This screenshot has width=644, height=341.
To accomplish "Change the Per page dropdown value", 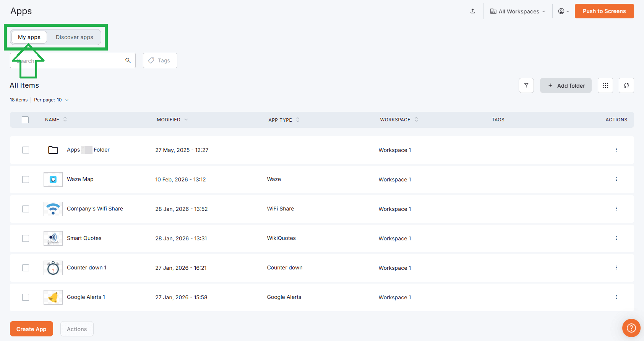I will 51,100.
